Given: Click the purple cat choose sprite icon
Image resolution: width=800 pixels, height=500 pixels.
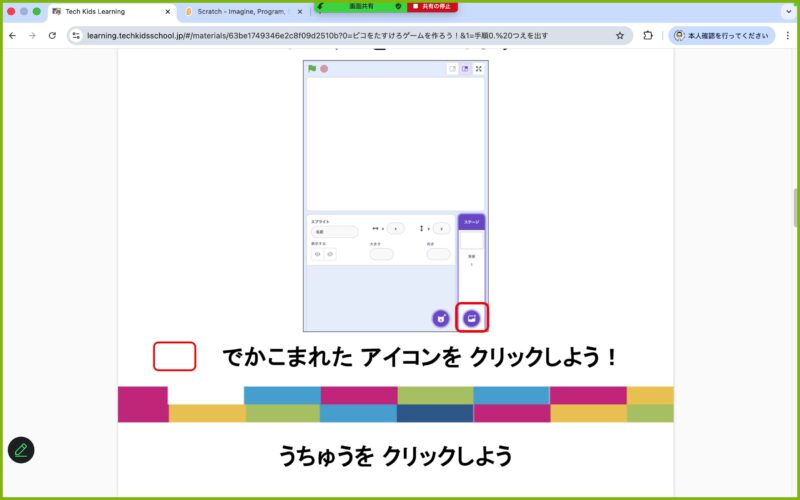Looking at the screenshot, I should pos(441,318).
